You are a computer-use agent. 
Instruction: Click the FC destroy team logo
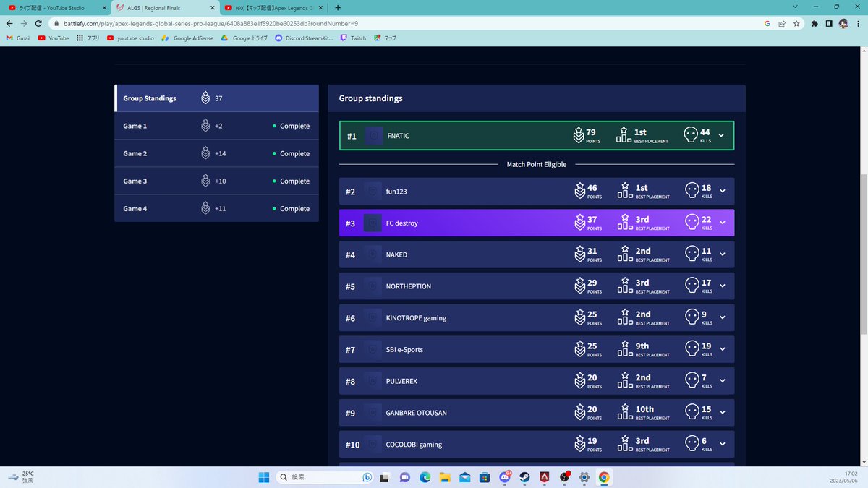coord(373,223)
